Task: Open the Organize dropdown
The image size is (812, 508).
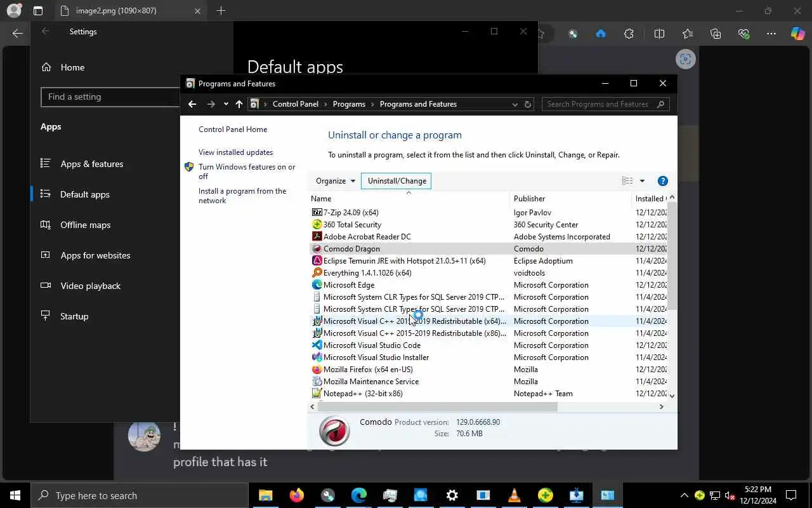Action: pos(336,181)
